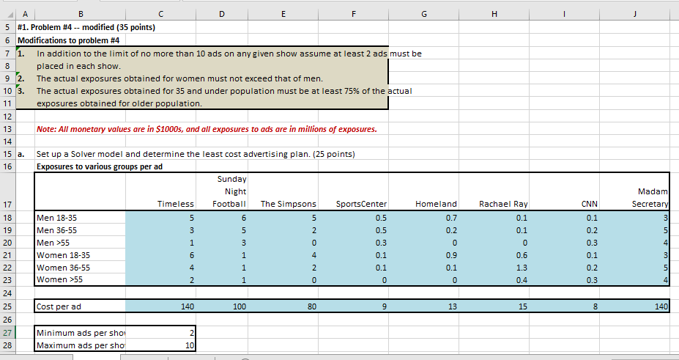
Task: Click Homeland value 0.9 for Women 18-35
Action: (424, 256)
